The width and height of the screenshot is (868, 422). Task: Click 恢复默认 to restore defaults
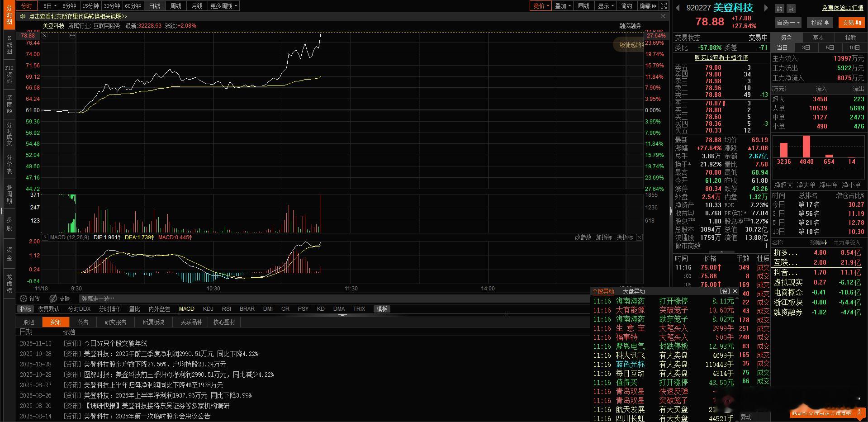click(48, 309)
